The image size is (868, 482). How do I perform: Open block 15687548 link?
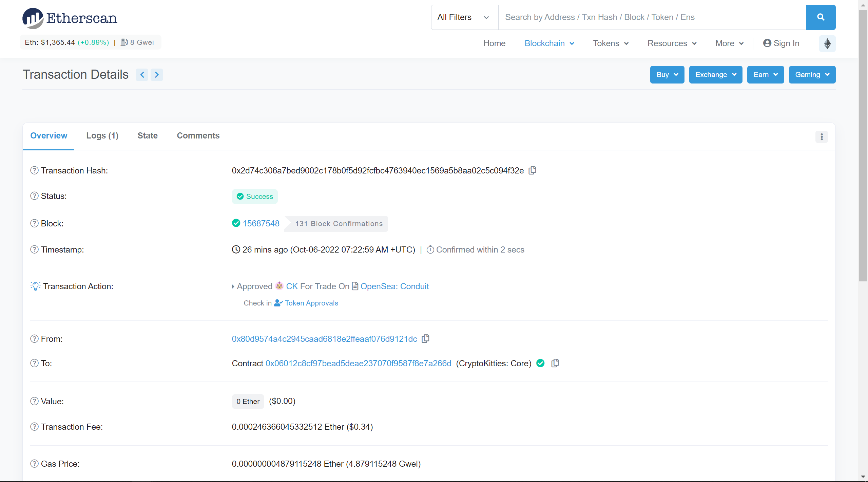coord(261,223)
